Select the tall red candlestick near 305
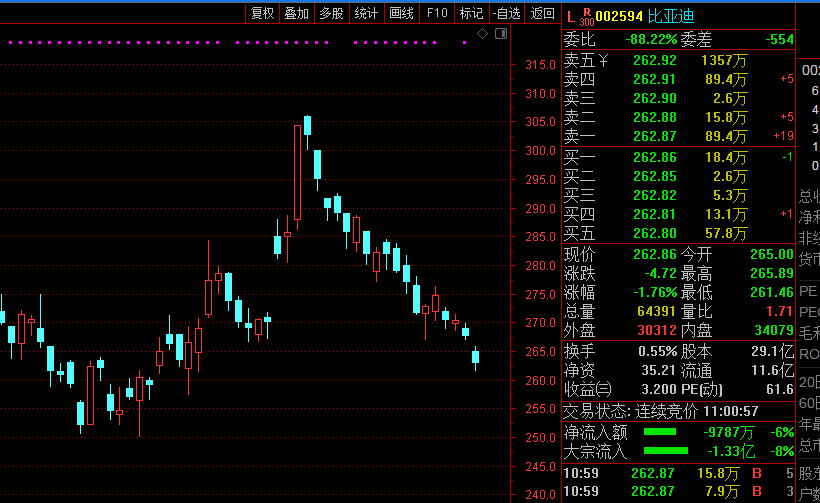This screenshot has width=820, height=503. pyautogui.click(x=298, y=173)
